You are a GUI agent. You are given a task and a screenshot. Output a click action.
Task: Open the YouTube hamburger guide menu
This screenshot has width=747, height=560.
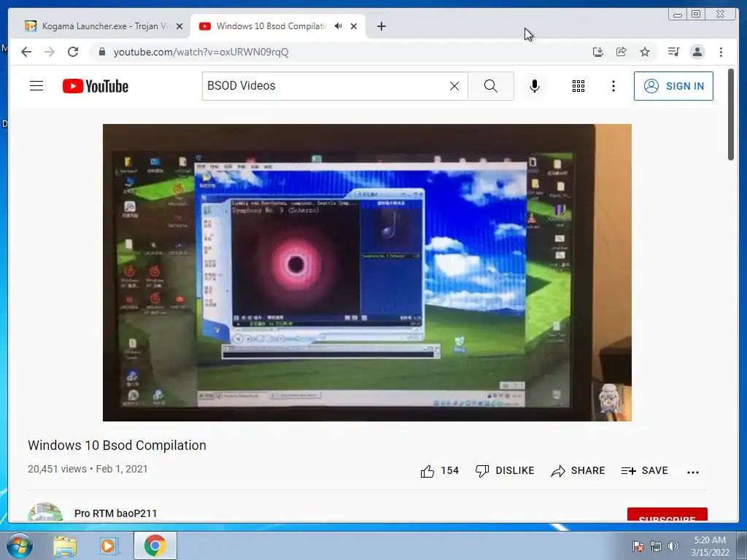click(36, 86)
